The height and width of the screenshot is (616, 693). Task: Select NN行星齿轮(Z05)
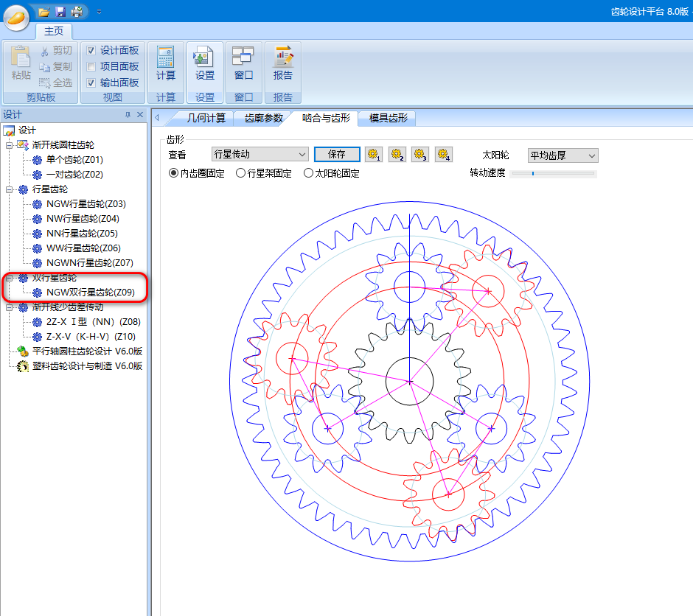[83, 233]
